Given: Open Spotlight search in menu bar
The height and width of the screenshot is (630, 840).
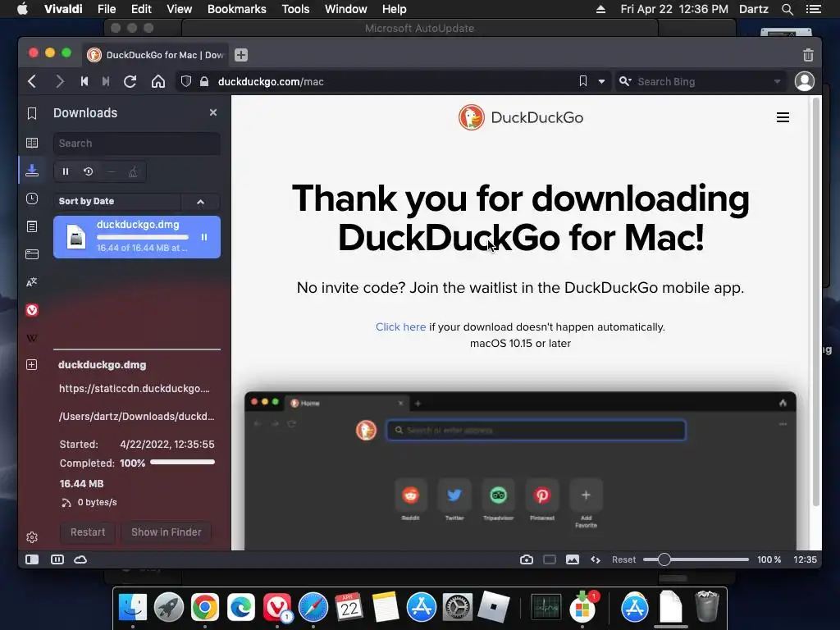Looking at the screenshot, I should click(x=787, y=9).
